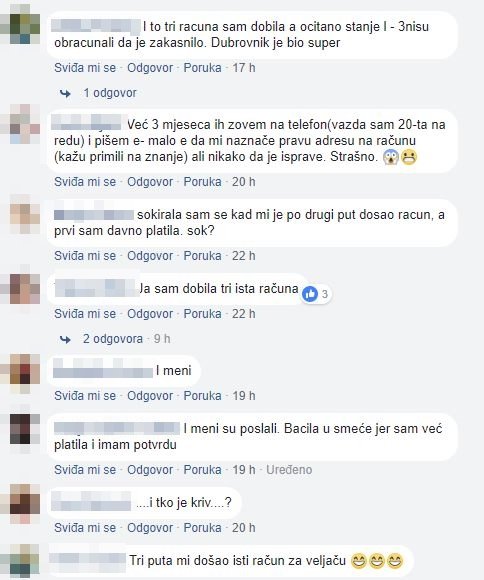The width and height of the screenshot is (484, 580).
Task: Click the reply arrow icon beside '2 odgovora'
Action: (x=65, y=339)
